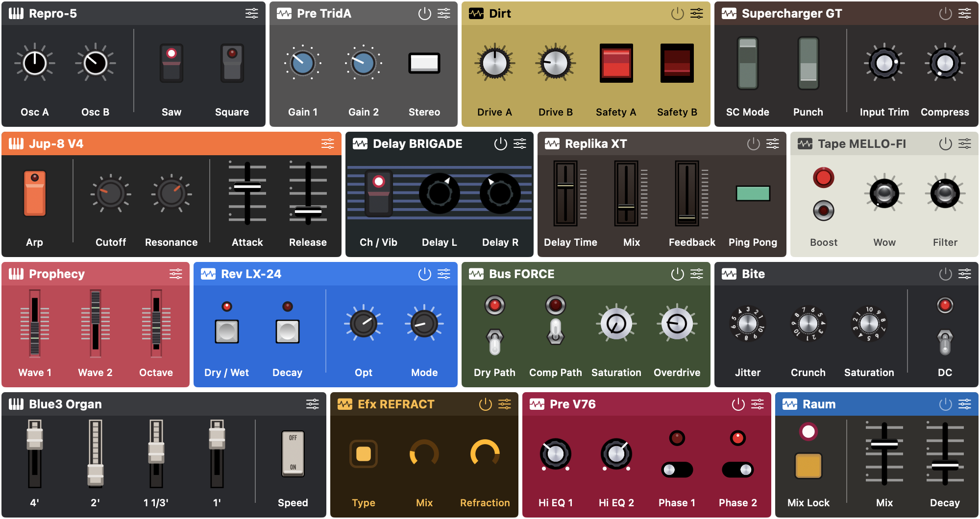Toggle Repro-5 Square waveform switch

coord(232,63)
